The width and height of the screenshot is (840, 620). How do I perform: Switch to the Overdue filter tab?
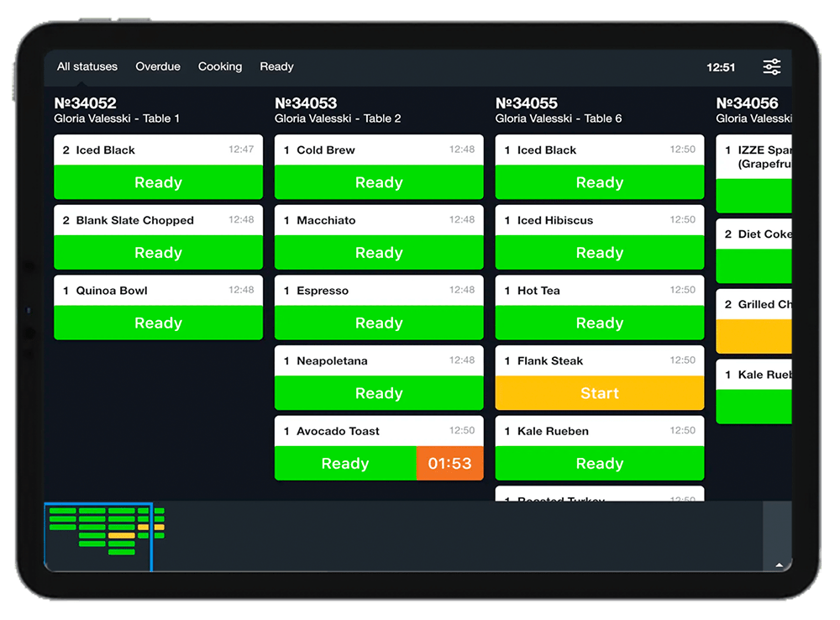coord(158,66)
